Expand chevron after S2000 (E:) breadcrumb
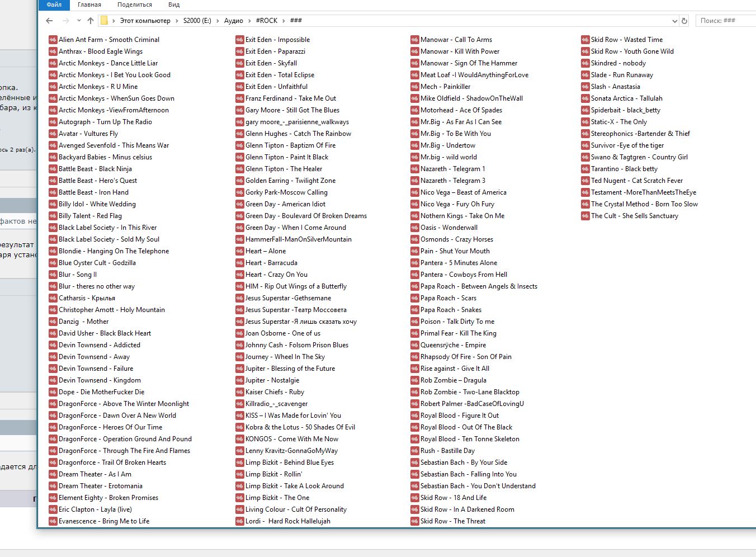 pyautogui.click(x=218, y=21)
